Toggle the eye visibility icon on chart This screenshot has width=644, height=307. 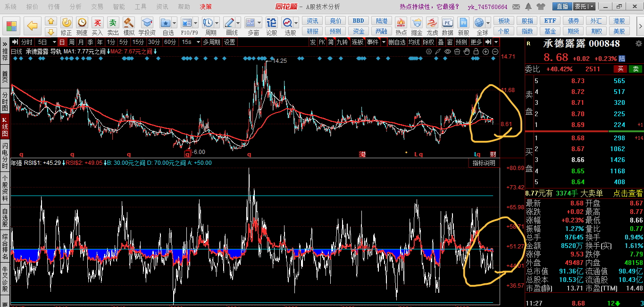[x=448, y=51]
